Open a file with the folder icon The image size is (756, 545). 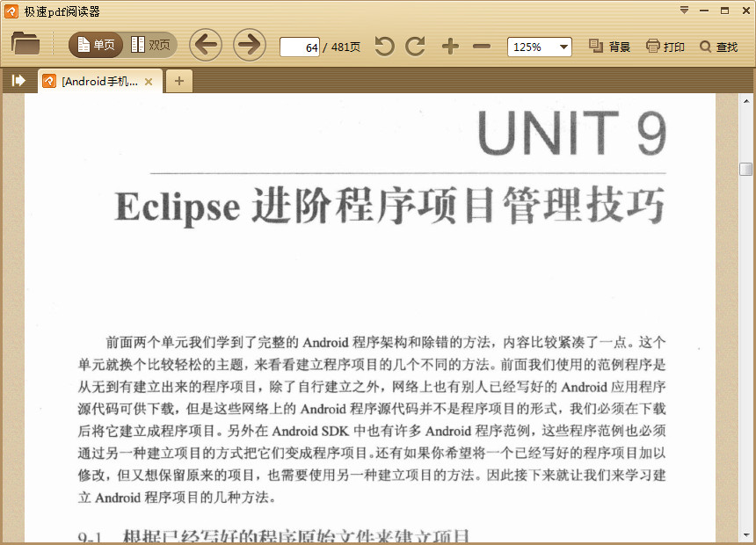point(25,43)
